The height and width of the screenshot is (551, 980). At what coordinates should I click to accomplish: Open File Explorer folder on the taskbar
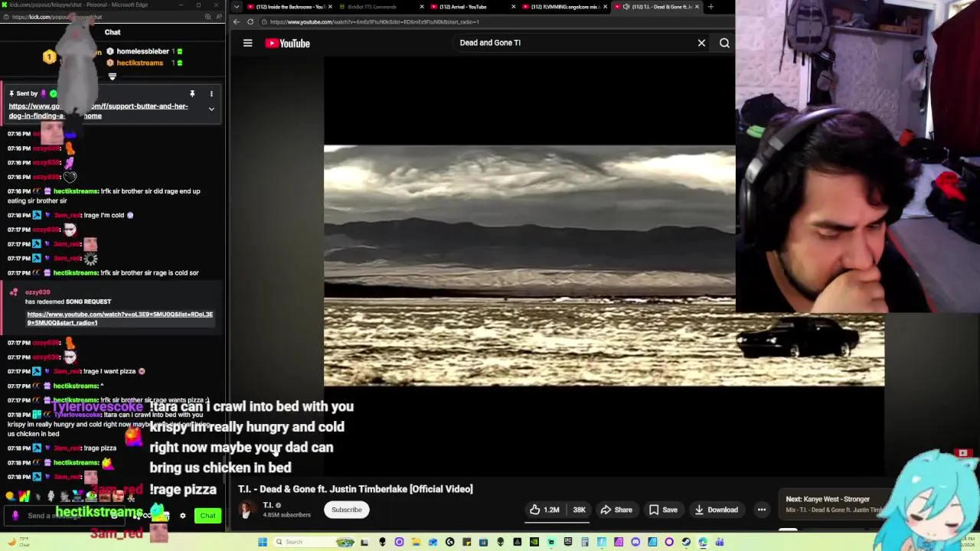click(416, 542)
